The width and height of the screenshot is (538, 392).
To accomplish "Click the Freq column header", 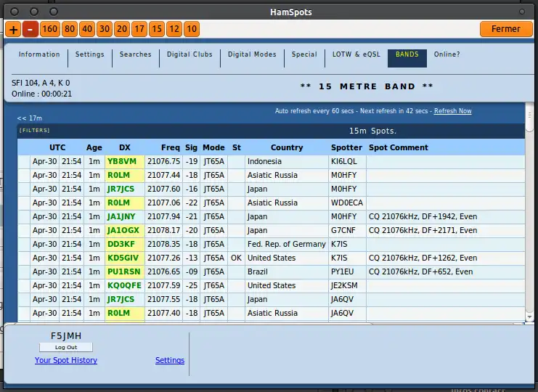I will coord(171,148).
